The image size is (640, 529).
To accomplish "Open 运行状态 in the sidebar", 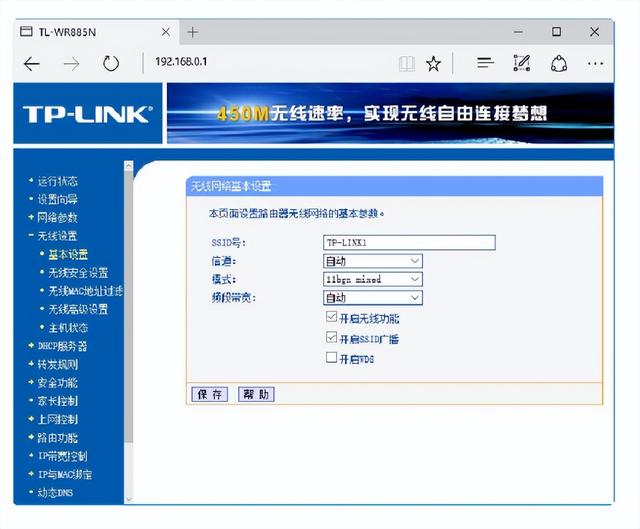I will click(x=57, y=181).
